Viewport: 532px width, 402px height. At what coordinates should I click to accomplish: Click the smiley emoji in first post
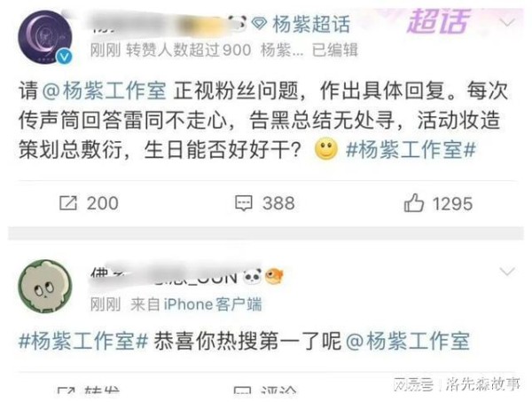(x=326, y=149)
